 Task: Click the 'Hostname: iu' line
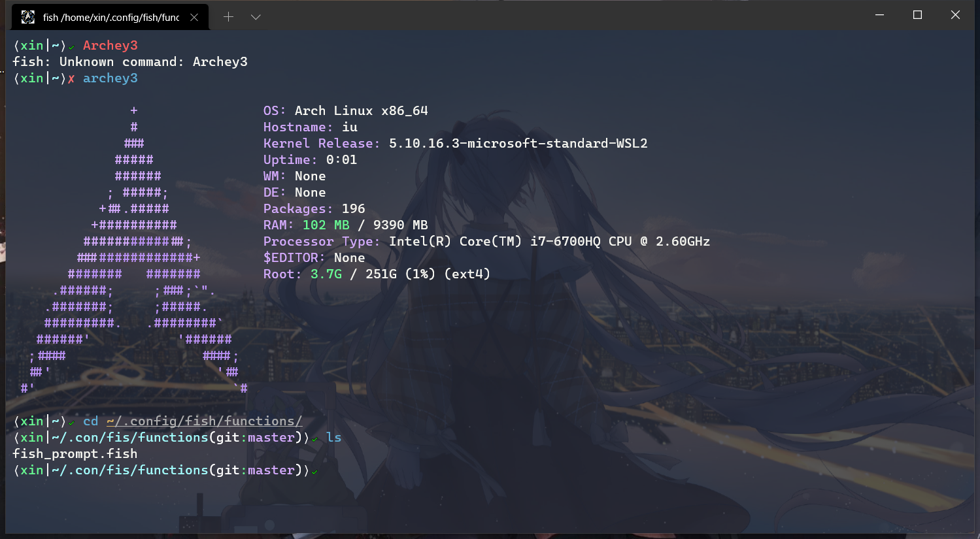point(311,127)
